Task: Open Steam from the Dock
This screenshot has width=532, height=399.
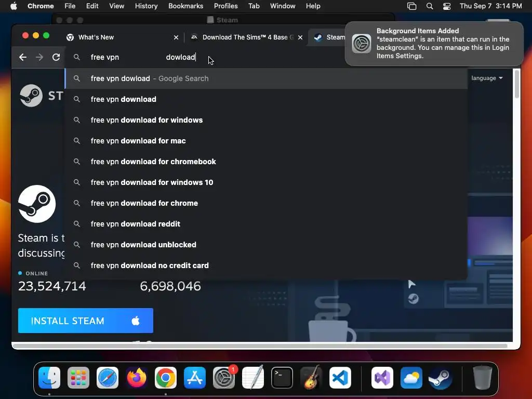Action: [441, 378]
